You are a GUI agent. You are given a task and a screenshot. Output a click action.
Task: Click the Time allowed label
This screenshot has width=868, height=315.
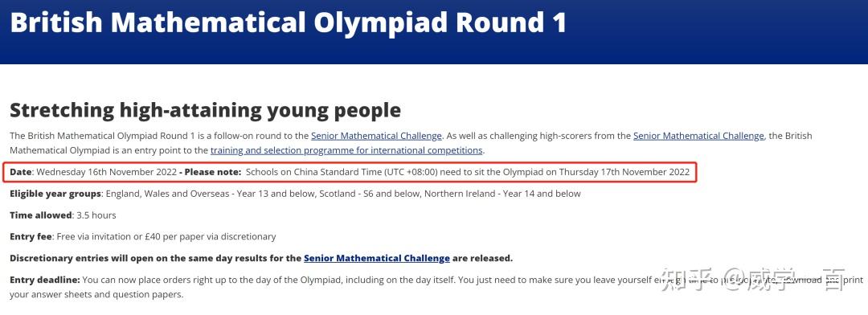pyautogui.click(x=40, y=215)
